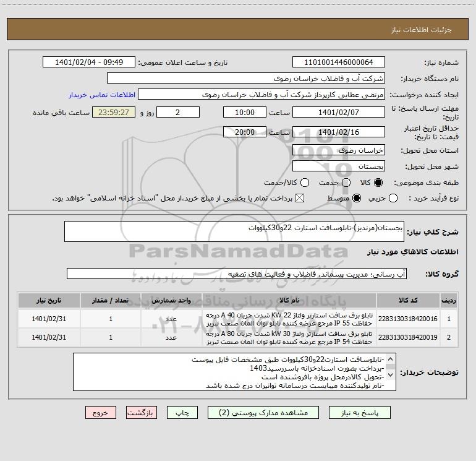Click the 30 kW soft starter item name
Image resolution: width=476 pixels, height=461 pixels.
click(x=289, y=338)
